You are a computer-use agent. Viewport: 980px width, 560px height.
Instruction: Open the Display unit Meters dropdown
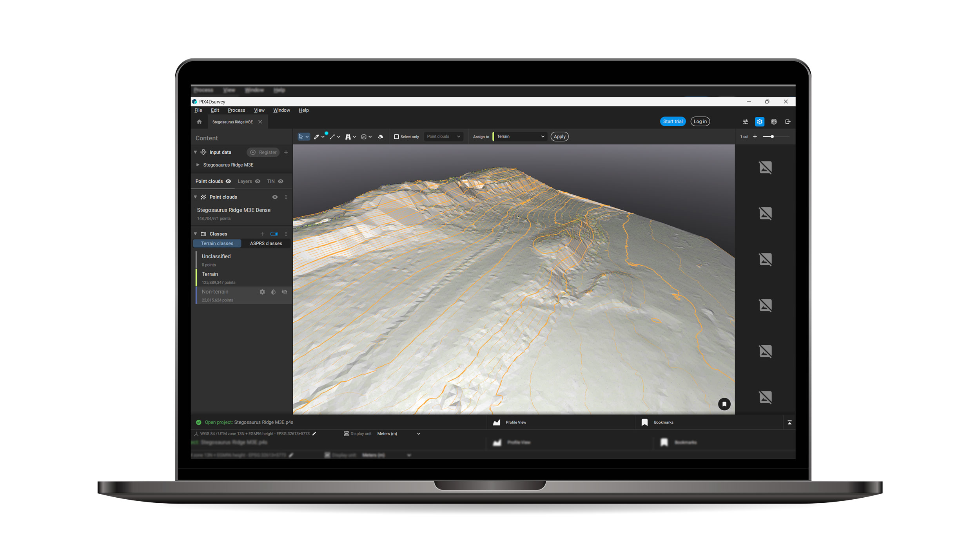(399, 434)
